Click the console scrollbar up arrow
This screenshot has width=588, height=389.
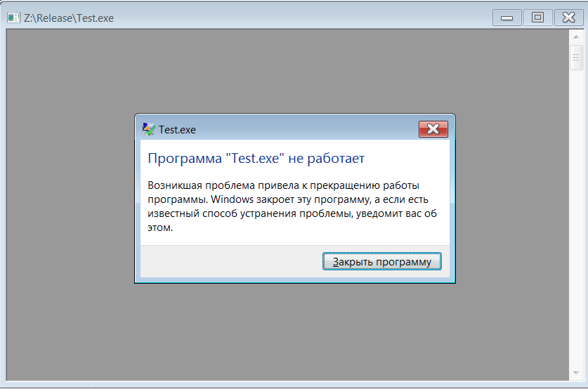coord(576,37)
